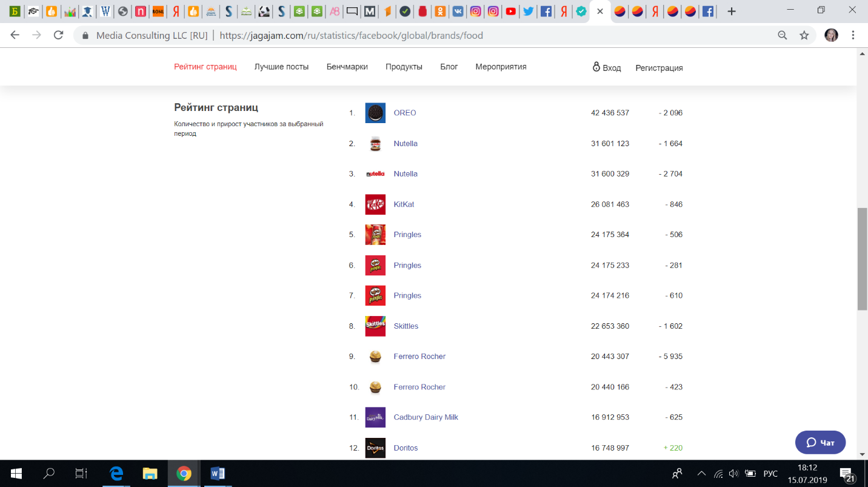The height and width of the screenshot is (487, 868).
Task: Click the Ferrero Rocher logo in row 9
Action: pyautogui.click(x=375, y=357)
